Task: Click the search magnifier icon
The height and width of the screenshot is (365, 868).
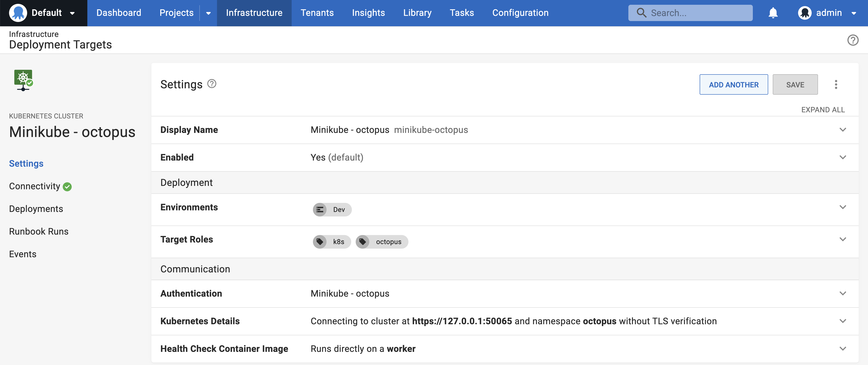Action: [641, 12]
